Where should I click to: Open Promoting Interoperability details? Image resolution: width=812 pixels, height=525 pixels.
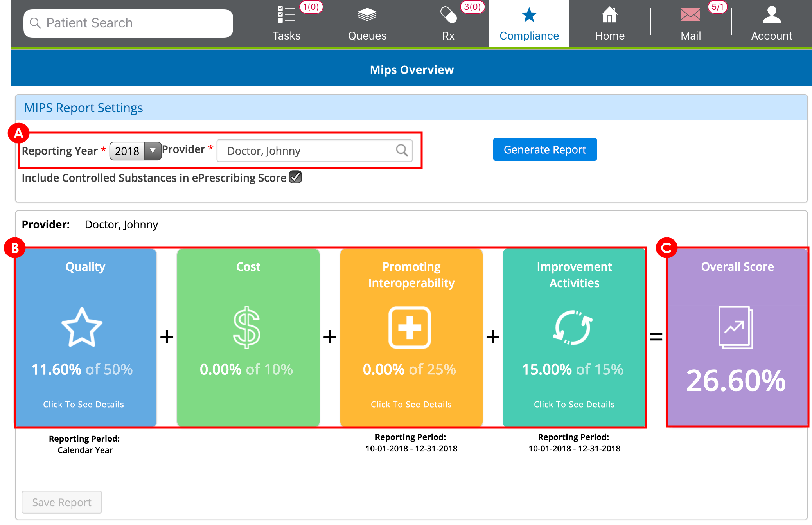pyautogui.click(x=411, y=404)
